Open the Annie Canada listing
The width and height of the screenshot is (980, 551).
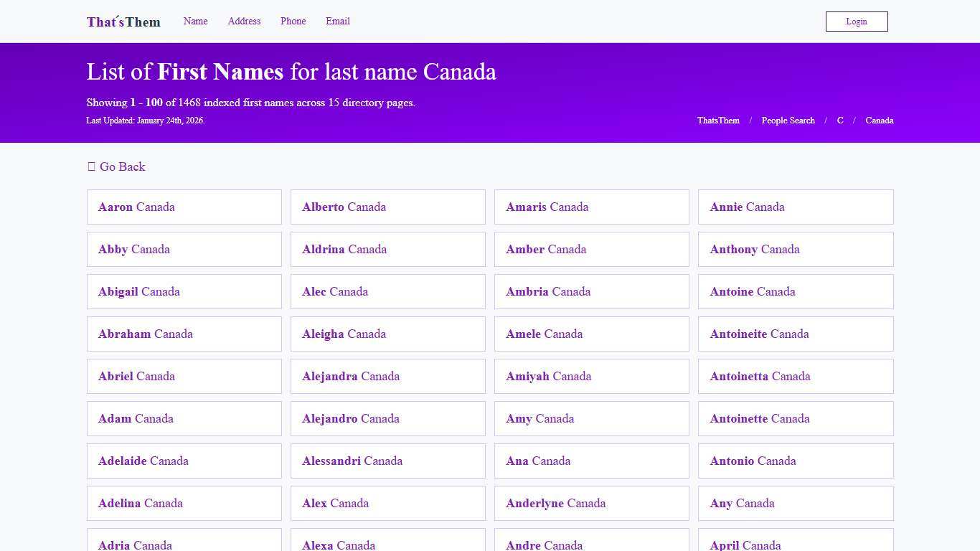click(747, 207)
